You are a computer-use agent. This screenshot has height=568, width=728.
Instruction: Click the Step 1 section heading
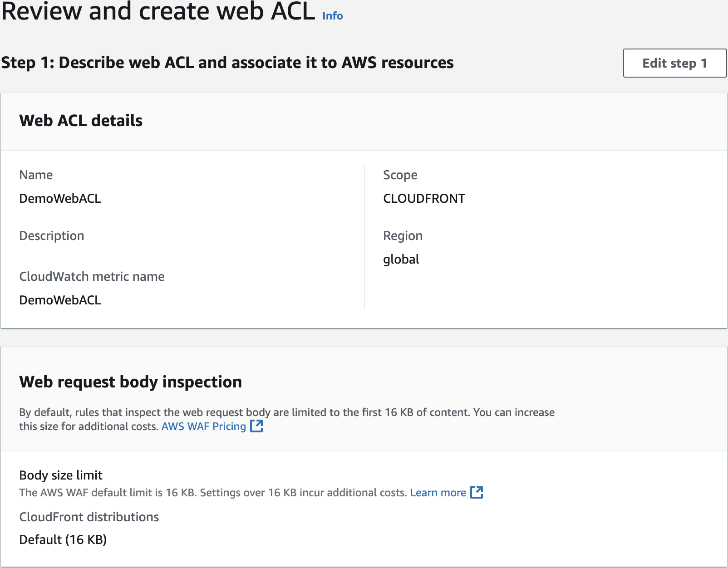tap(227, 63)
